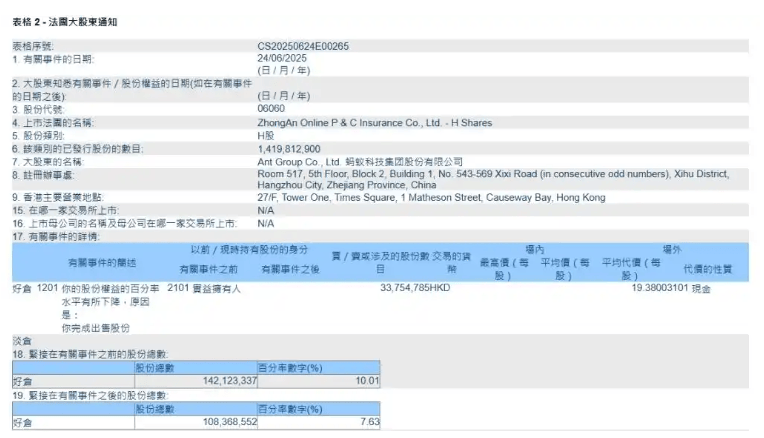Click the 17. 有關事件的詳情 section label

tap(56, 237)
